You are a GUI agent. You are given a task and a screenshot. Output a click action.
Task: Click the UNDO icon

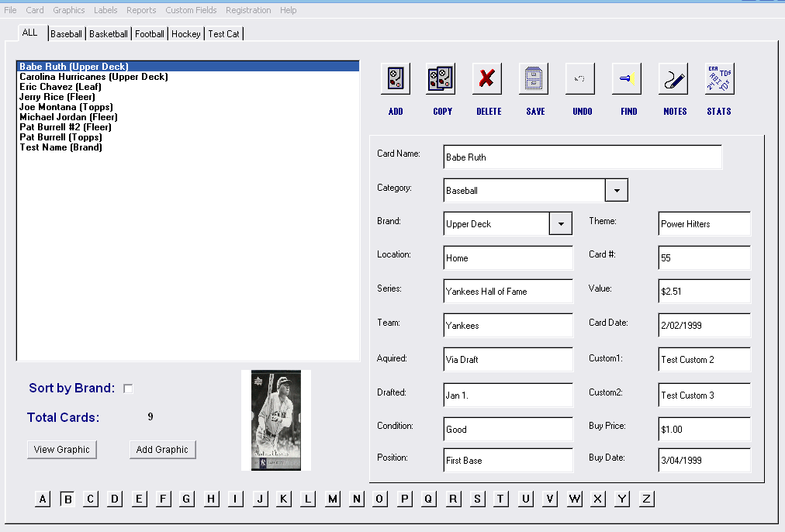click(580, 79)
